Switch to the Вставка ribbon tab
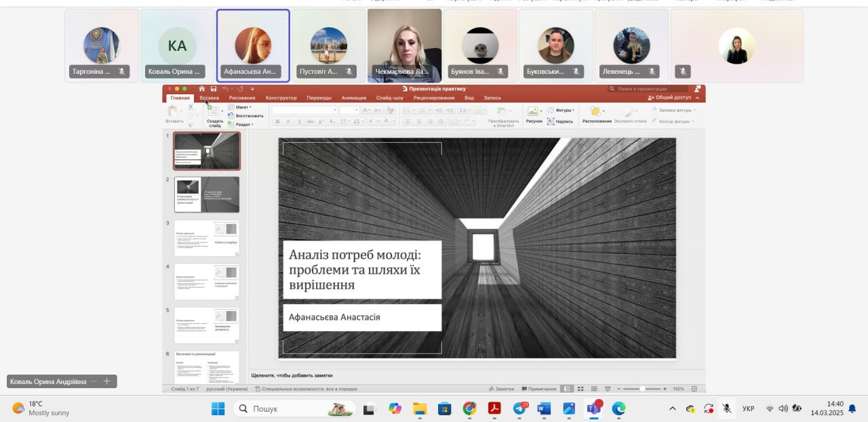The width and height of the screenshot is (868, 422). pos(209,98)
